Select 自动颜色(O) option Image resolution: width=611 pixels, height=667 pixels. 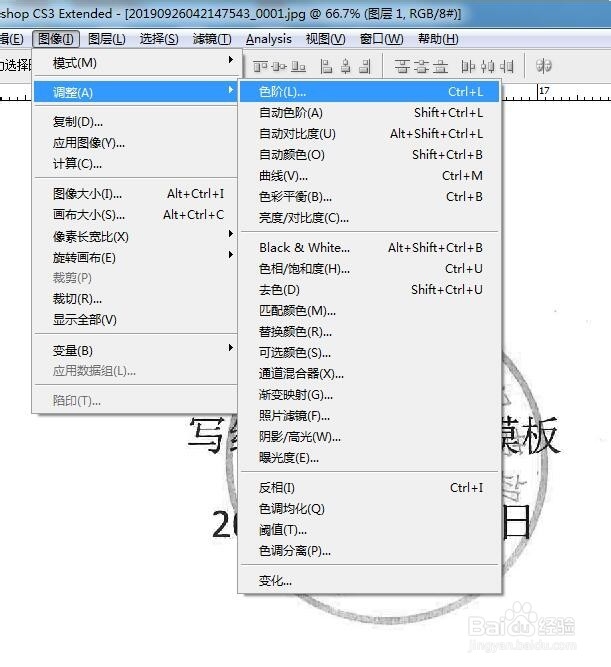[369, 154]
